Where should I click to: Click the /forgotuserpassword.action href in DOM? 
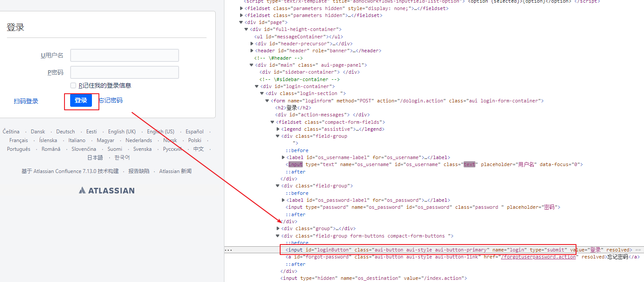539,257
